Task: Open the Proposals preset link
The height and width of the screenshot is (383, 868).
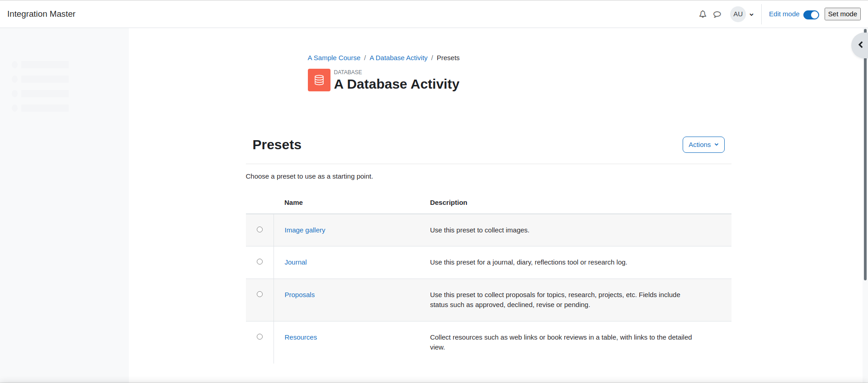Action: point(299,295)
